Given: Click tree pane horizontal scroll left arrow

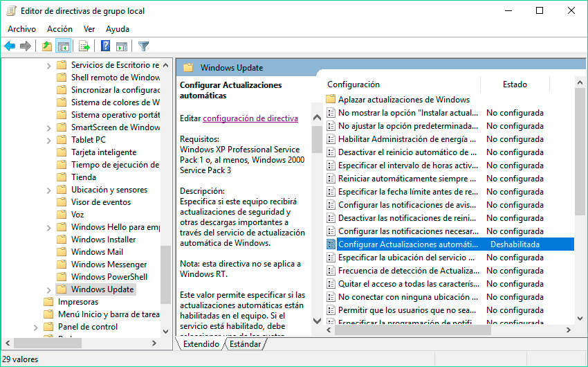Looking at the screenshot, I should point(7,343).
